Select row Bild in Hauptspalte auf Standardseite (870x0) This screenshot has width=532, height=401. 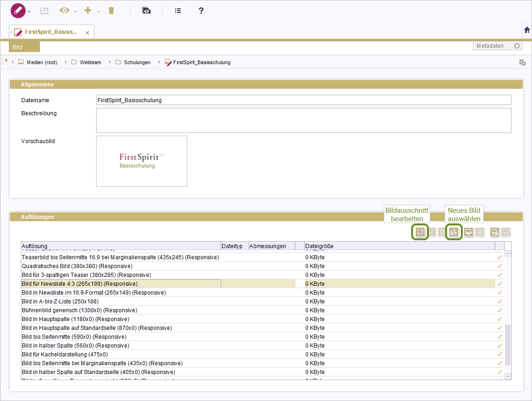(263, 328)
